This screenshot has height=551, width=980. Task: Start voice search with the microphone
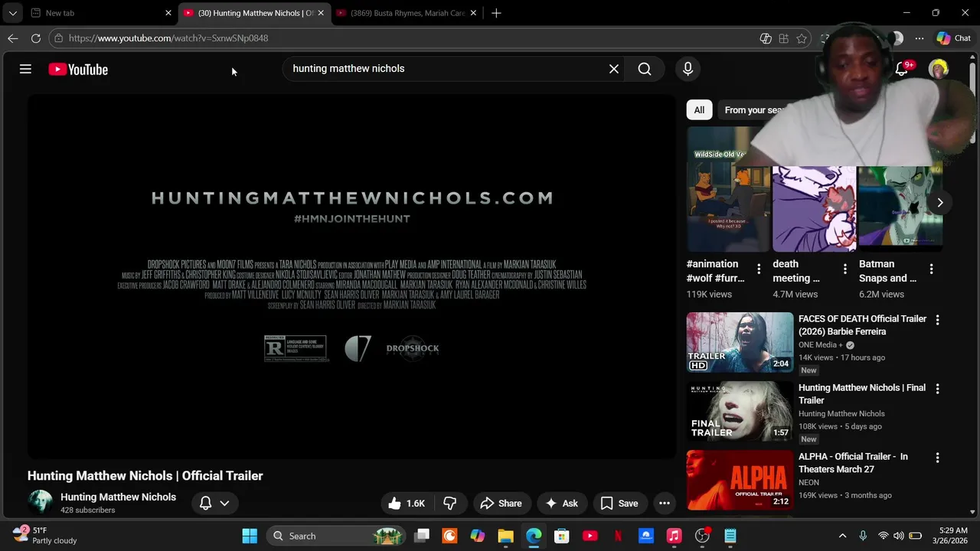688,69
